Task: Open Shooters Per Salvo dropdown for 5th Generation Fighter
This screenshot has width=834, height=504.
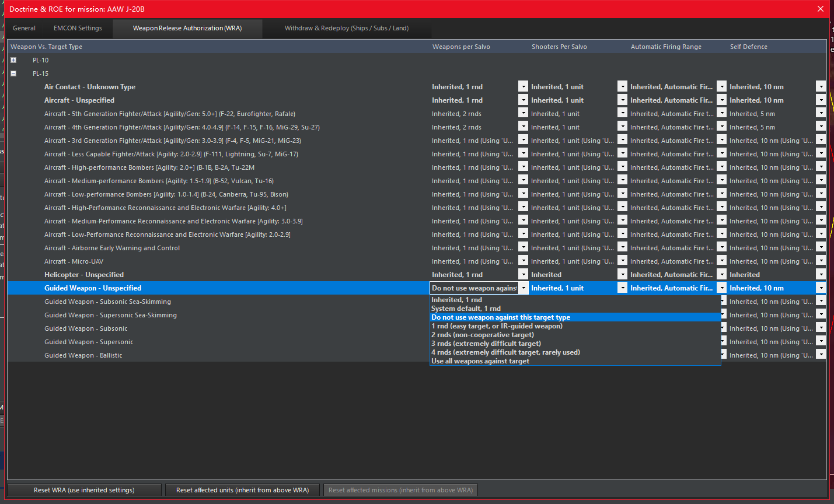Action: [622, 114]
